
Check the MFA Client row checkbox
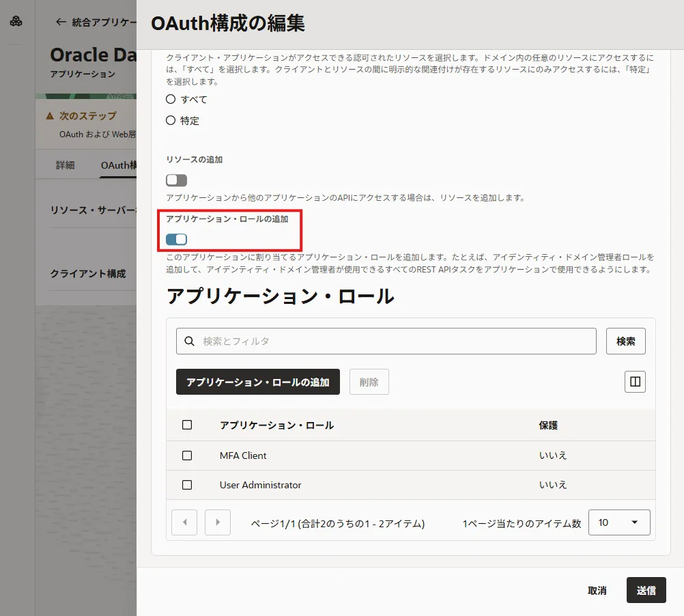coord(186,455)
